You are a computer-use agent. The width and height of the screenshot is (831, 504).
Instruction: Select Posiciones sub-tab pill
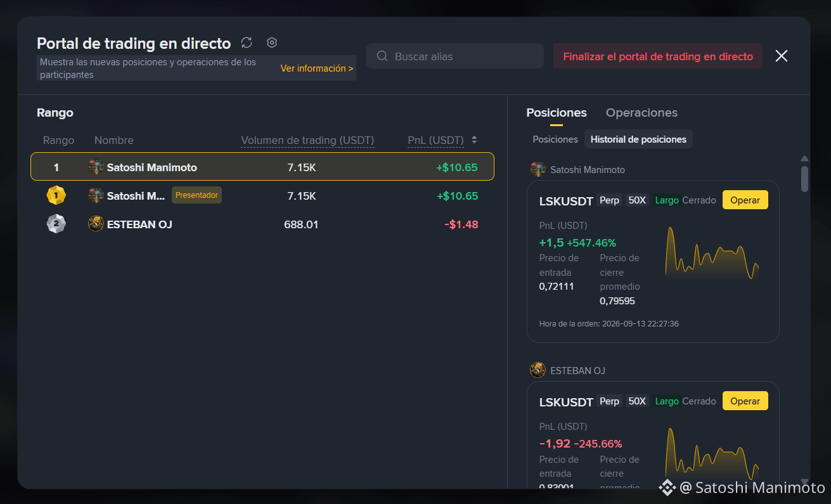pos(555,139)
